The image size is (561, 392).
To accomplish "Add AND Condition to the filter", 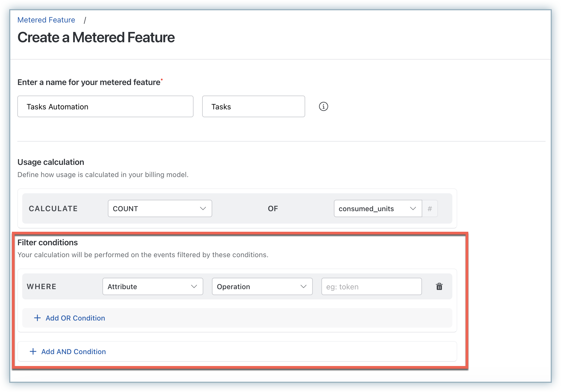I will click(x=73, y=351).
